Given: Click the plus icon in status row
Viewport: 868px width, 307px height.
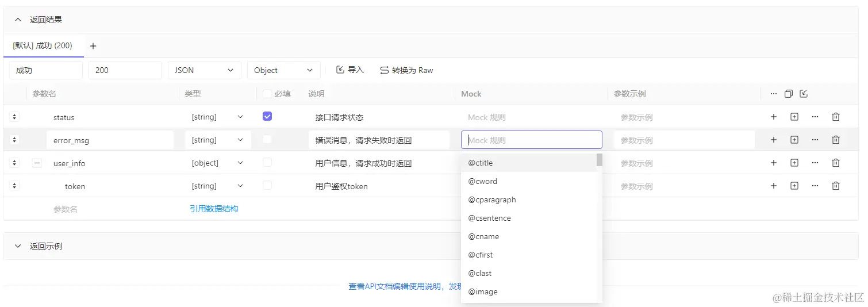Looking at the screenshot, I should point(774,117).
